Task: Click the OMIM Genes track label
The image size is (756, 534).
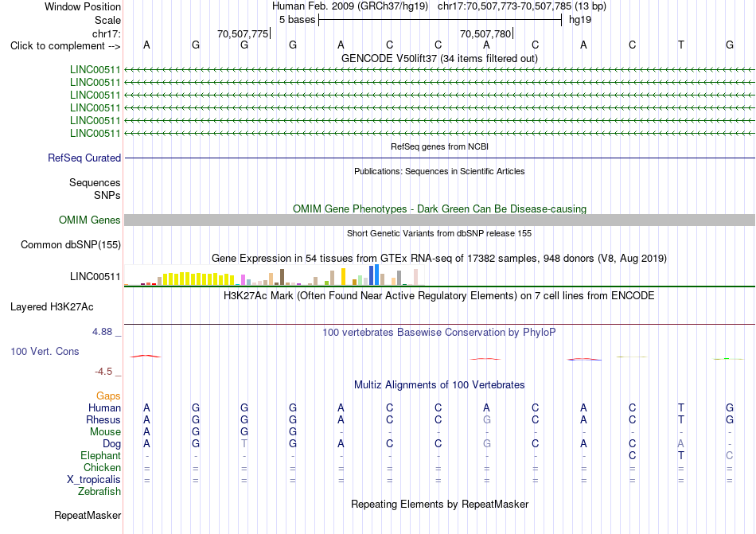Action: tap(89, 220)
